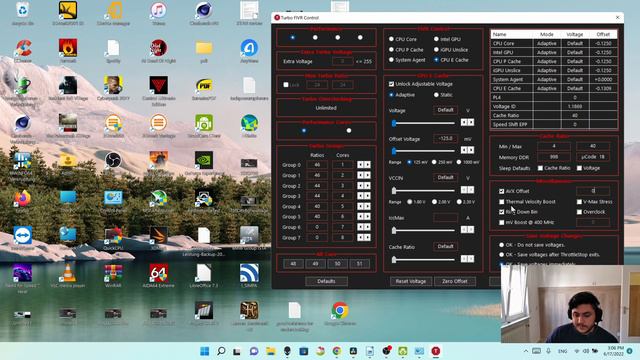The width and height of the screenshot is (640, 360).
Task: Select the System Agent table row
Action: [554, 80]
